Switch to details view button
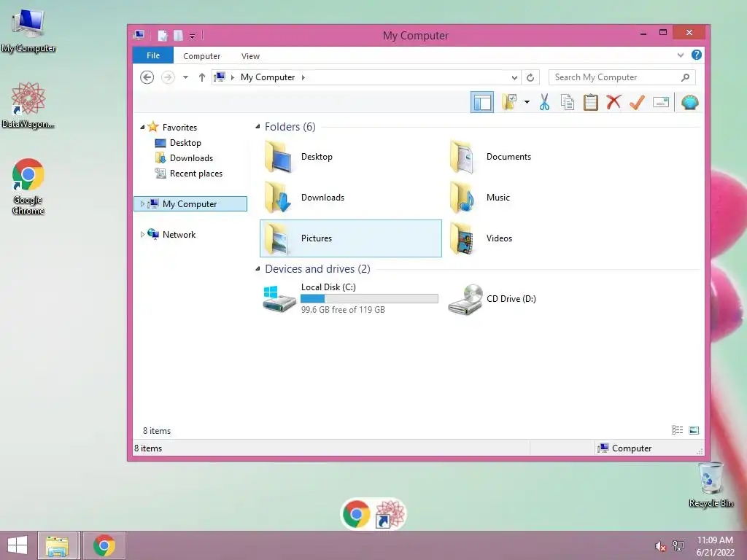Image resolution: width=747 pixels, height=560 pixels. [x=677, y=430]
